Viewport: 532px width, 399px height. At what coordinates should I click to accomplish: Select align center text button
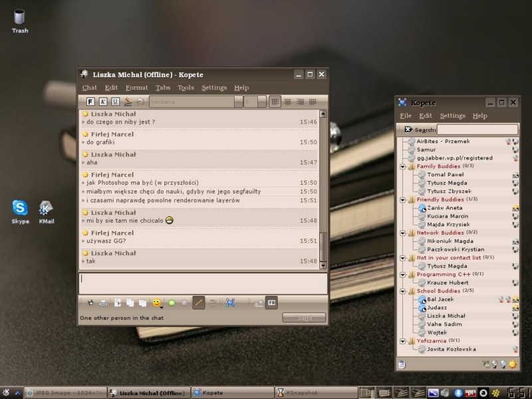pyautogui.click(x=287, y=102)
